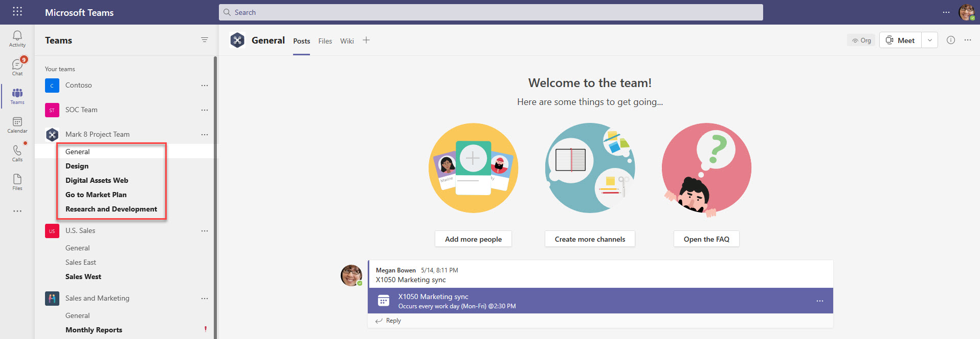Open more channel options ellipsis at top right
The image size is (980, 339).
click(x=968, y=40)
